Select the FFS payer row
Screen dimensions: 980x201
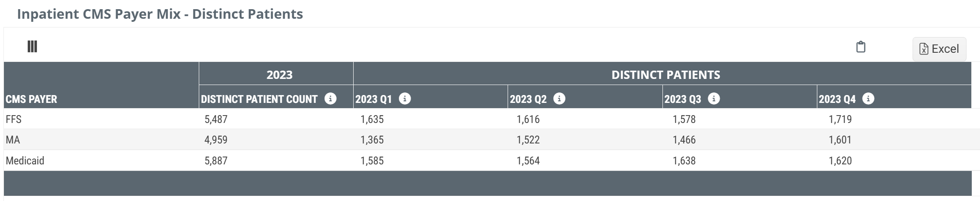tap(13, 119)
